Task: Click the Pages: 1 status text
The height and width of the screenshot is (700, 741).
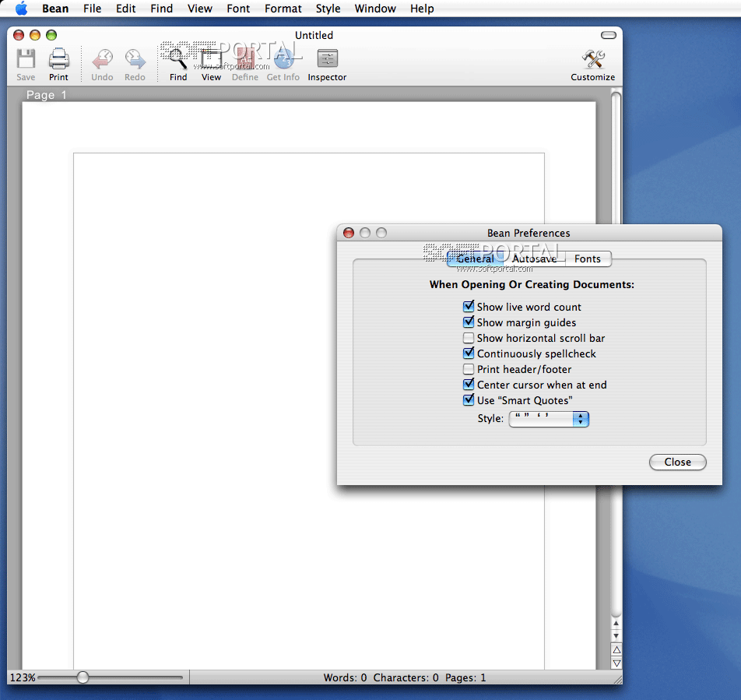Action: (x=465, y=677)
